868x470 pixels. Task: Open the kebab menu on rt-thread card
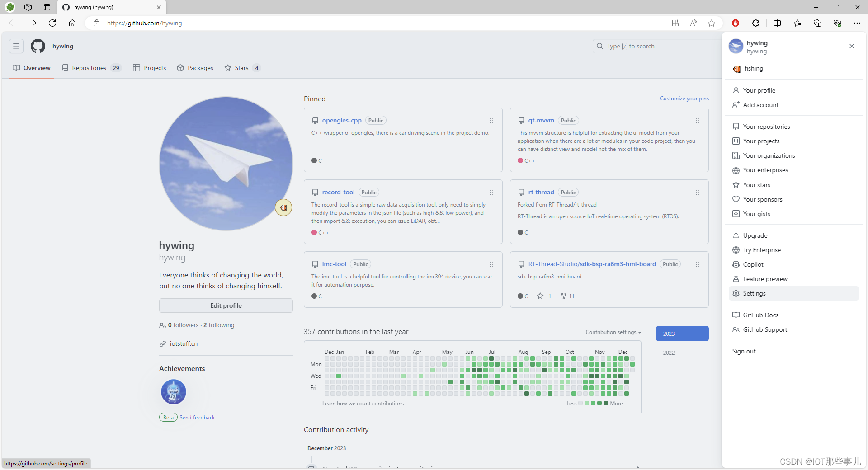pos(697,193)
